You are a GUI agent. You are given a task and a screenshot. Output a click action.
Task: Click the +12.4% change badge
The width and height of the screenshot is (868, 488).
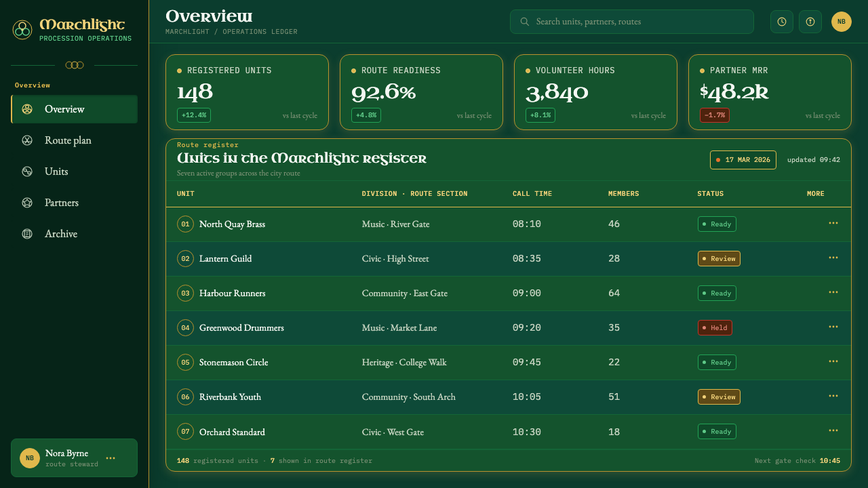194,115
